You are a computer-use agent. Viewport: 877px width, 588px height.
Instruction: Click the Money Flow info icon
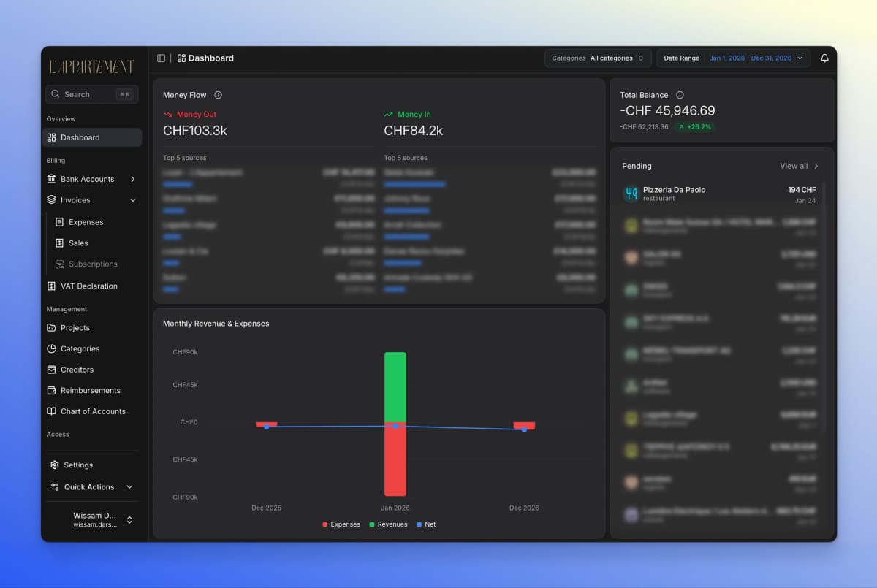[218, 95]
